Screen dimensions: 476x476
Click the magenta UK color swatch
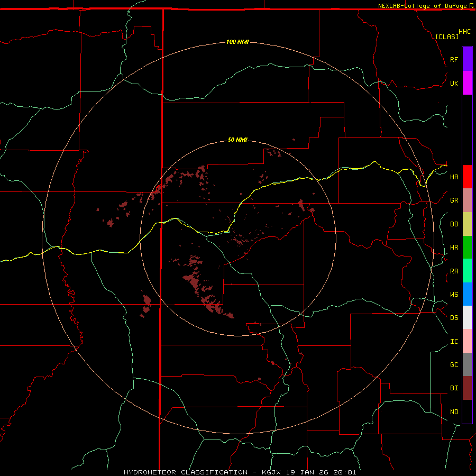(467, 83)
